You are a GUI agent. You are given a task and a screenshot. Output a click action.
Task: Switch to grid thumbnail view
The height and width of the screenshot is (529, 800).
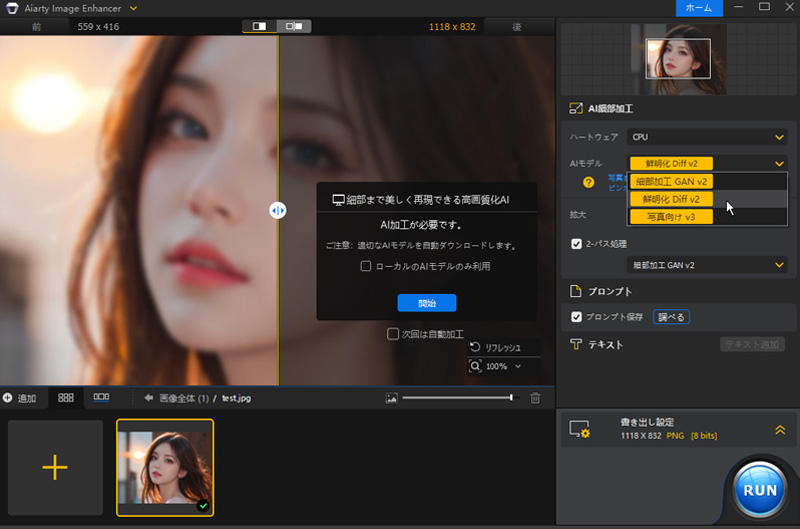click(66, 398)
